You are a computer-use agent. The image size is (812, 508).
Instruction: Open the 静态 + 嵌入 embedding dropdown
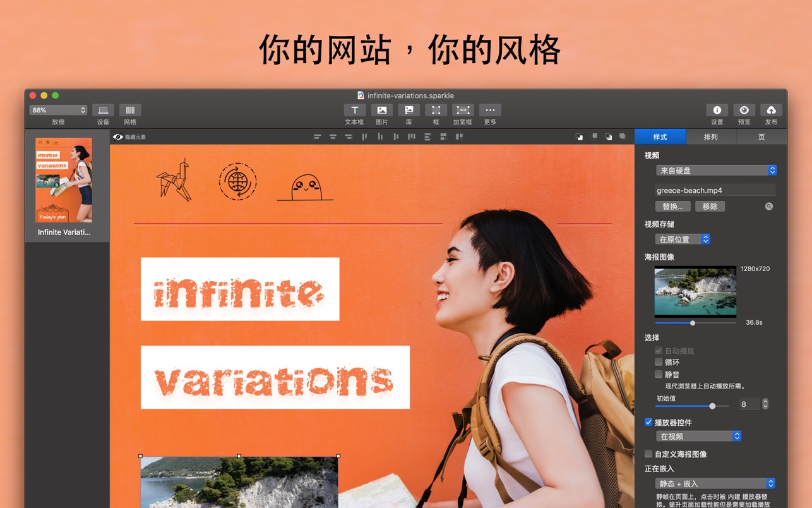click(715, 483)
